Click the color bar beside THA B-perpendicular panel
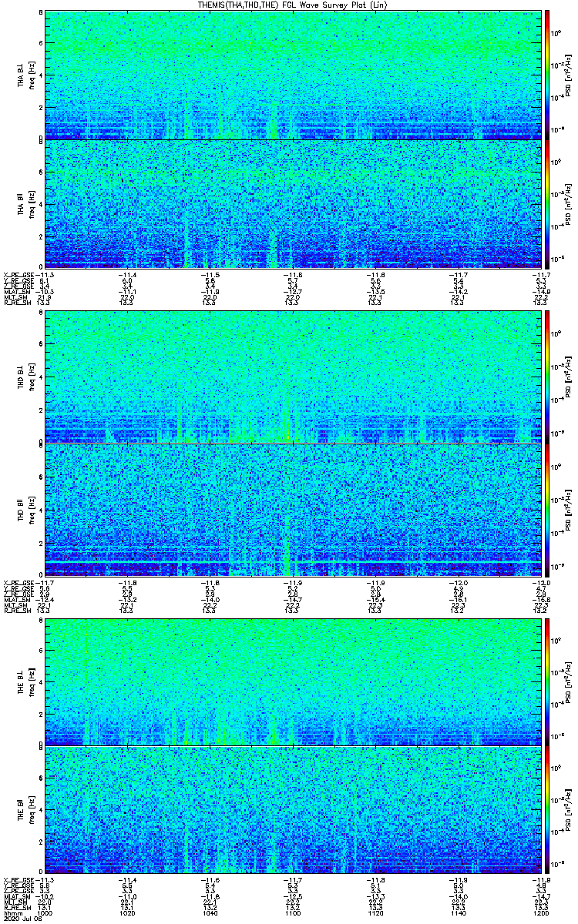578x924 pixels. (x=547, y=75)
